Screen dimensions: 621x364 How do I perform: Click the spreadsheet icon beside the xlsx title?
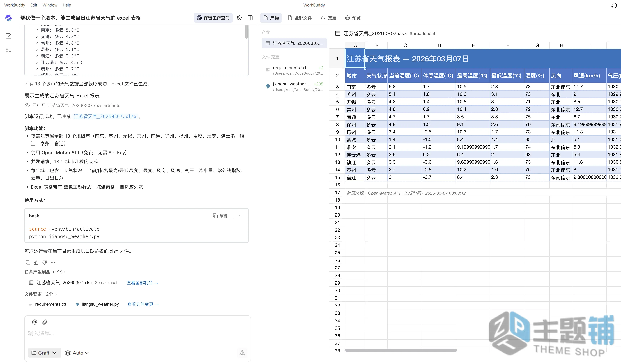point(338,34)
